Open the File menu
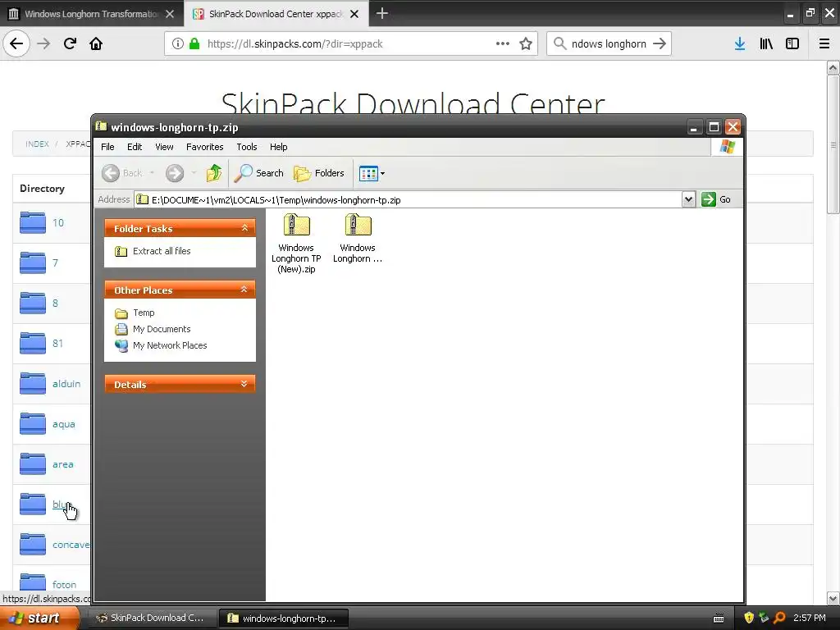 click(107, 147)
